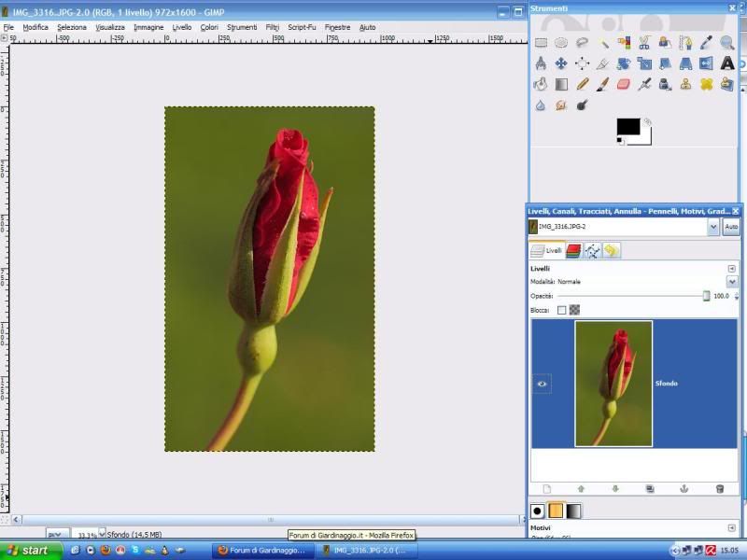Choose the Clone stamp tool

pos(685,84)
